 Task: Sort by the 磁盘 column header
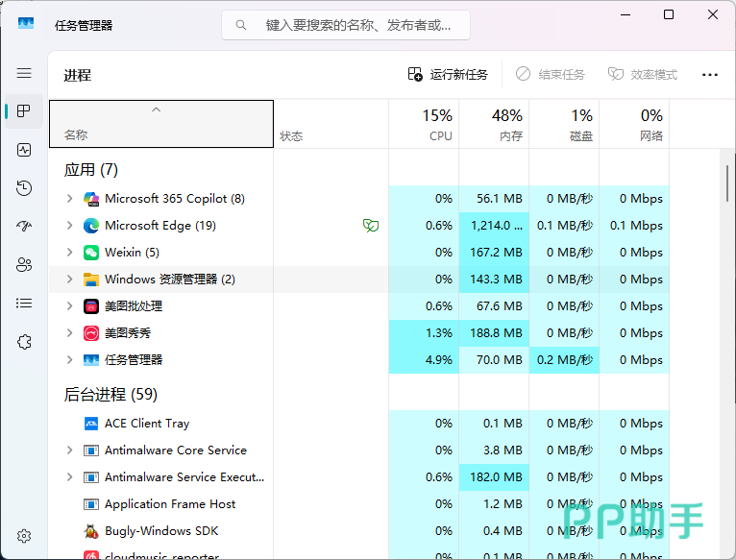point(564,124)
